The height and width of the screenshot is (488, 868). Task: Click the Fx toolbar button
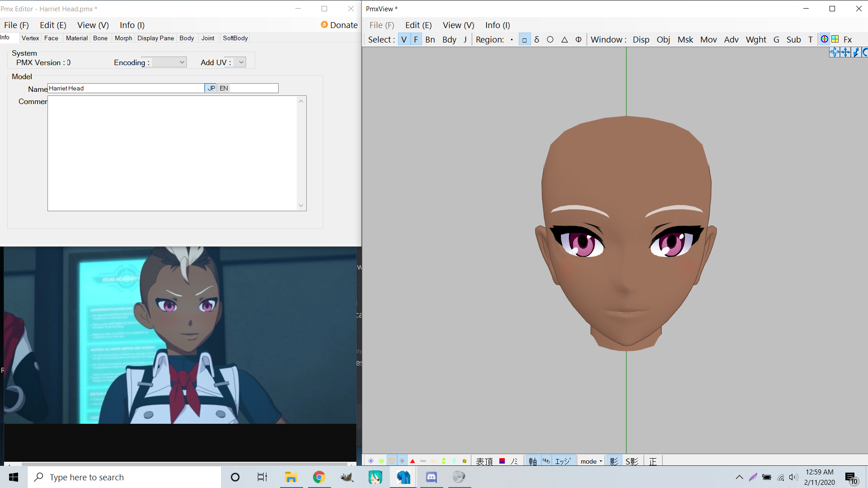tap(848, 39)
